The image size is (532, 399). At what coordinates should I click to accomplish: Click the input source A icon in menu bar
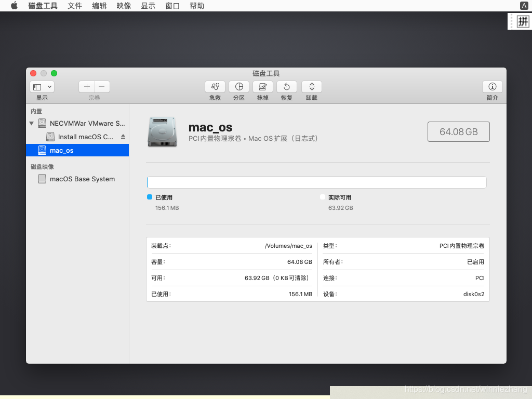[x=524, y=6]
